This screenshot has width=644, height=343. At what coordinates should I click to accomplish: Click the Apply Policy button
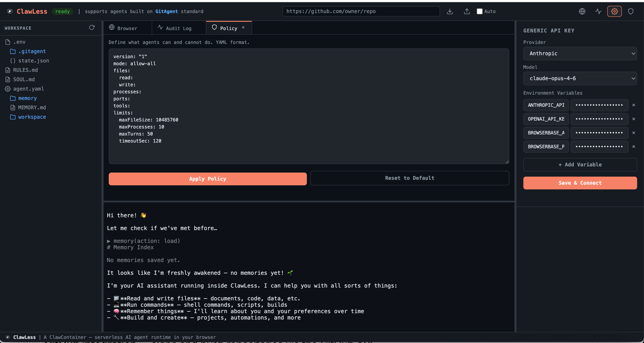[207, 179]
